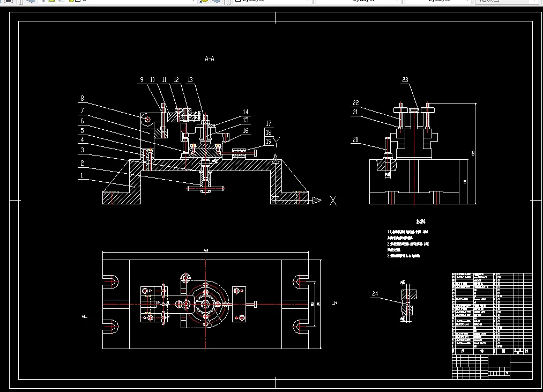Select part balloon number 5
The width and height of the screenshot is (543, 392).
(x=82, y=131)
